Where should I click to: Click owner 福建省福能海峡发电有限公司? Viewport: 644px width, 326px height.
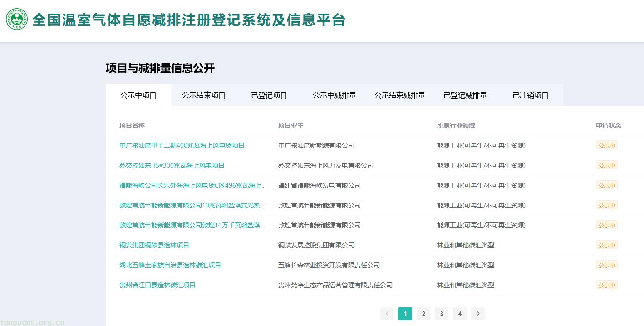(320, 185)
